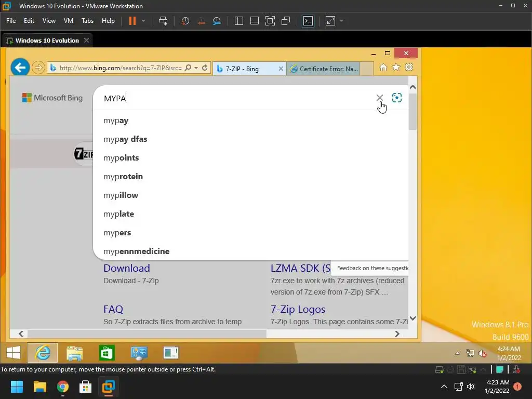Open the VMware console view
532x399 pixels.
tap(308, 21)
